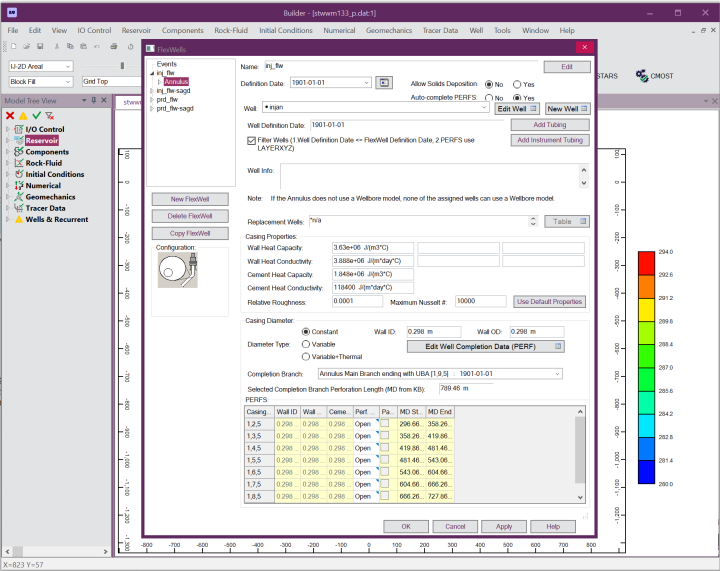Show valid items with the green check icon
The width and height of the screenshot is (720, 571).
tap(36, 116)
